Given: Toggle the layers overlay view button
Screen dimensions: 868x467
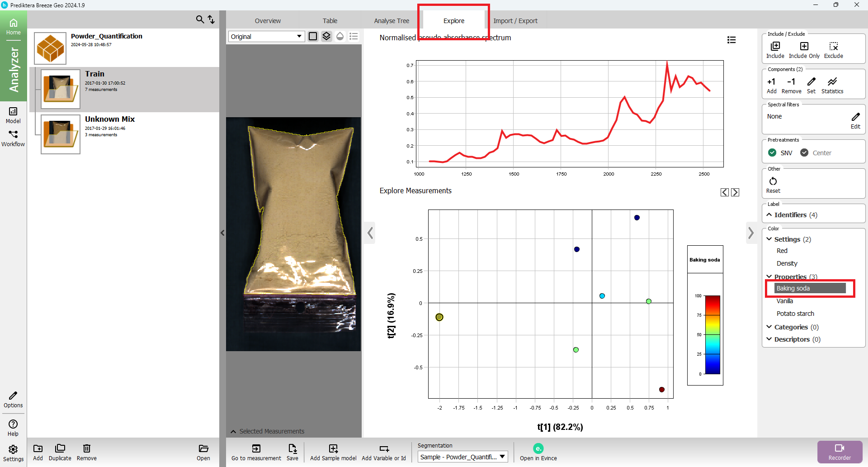Looking at the screenshot, I should click(x=326, y=37).
